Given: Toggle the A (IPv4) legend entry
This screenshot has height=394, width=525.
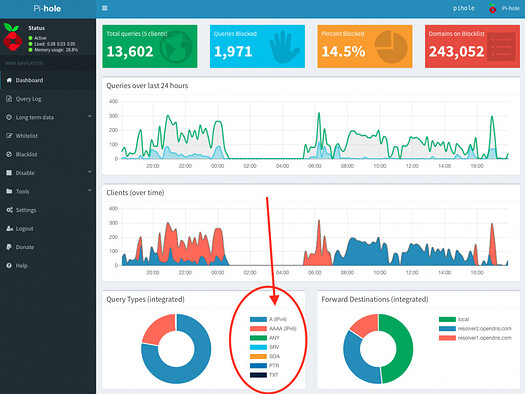Looking at the screenshot, I should tap(268, 319).
